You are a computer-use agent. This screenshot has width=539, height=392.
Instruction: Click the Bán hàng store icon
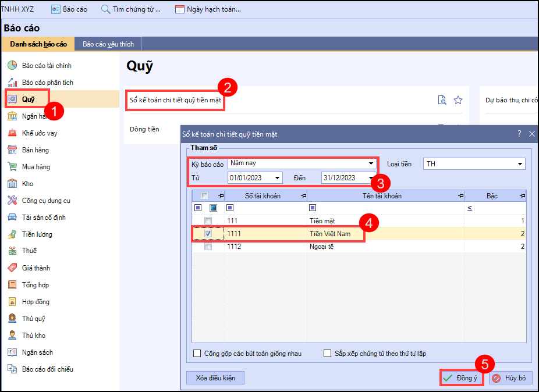pos(12,150)
